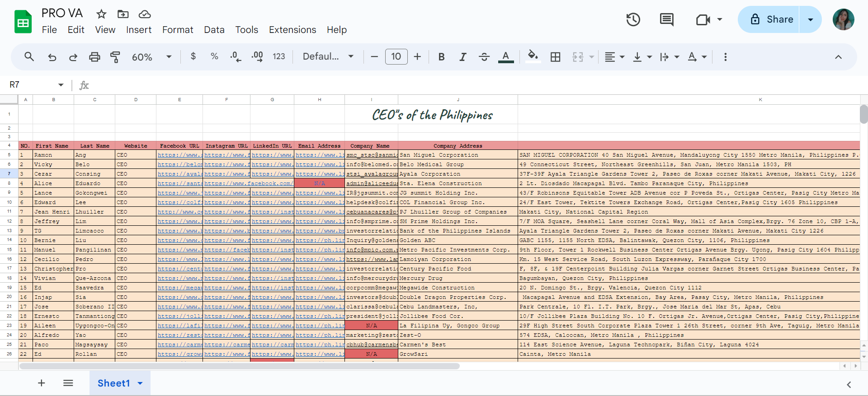Open the all sheets list icon
Viewport: 868px width, 396px height.
[68, 383]
